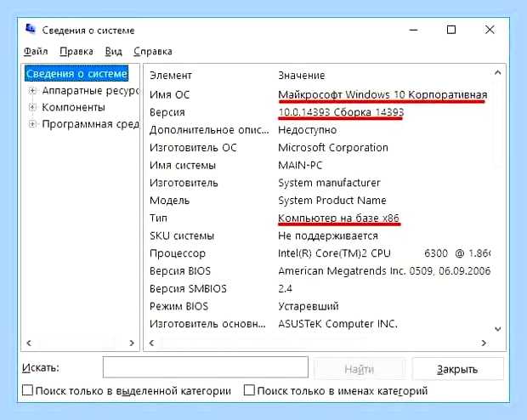
Task: Expand the Аппаратные ресурсы node
Action: [32, 90]
